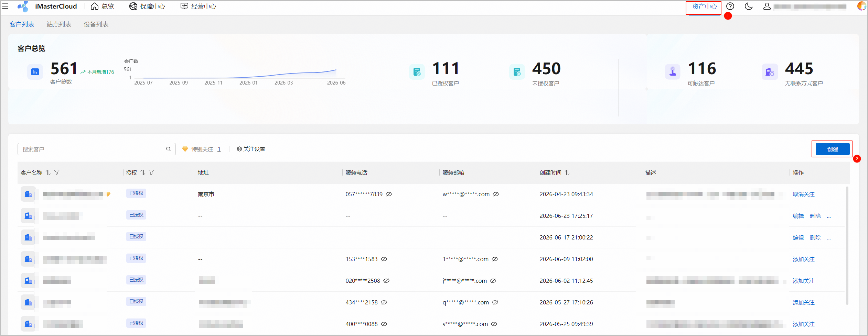Toggle dark mode moon icon
Image resolution: width=868 pixels, height=336 pixels.
(748, 6)
